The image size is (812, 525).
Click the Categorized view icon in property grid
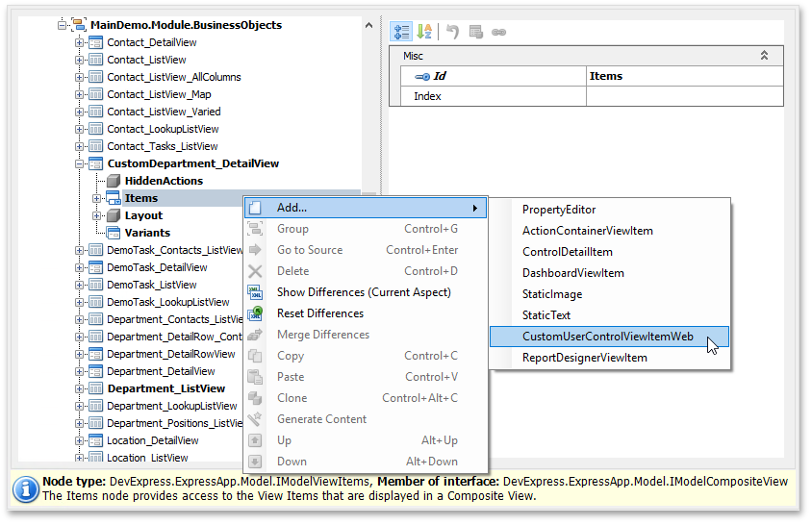pyautogui.click(x=402, y=32)
